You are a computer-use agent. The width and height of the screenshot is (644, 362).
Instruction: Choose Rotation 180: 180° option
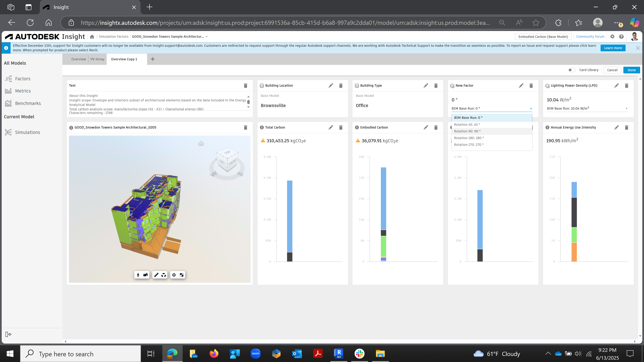[492, 138]
